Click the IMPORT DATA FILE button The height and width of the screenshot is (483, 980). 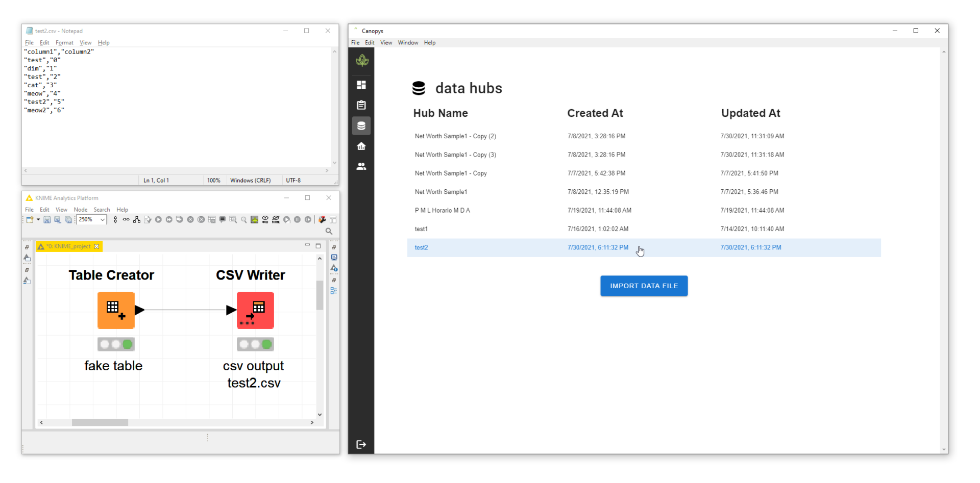644,286
